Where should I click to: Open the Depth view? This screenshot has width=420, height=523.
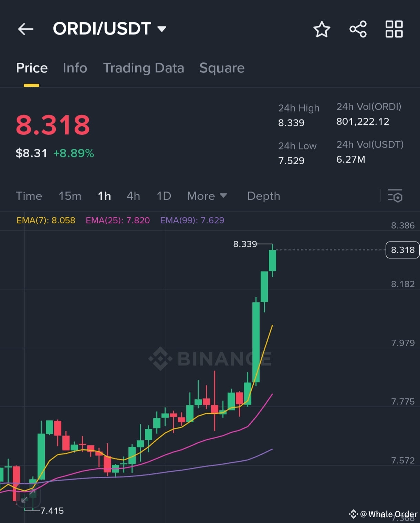click(263, 196)
